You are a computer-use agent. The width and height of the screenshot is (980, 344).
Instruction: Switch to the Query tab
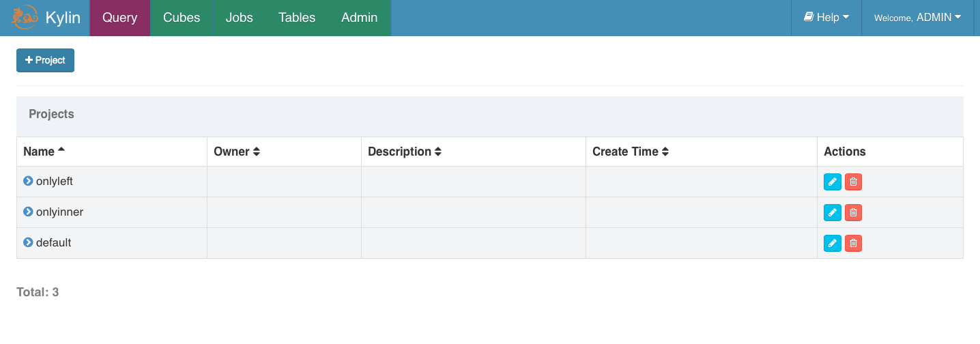pyautogui.click(x=119, y=18)
